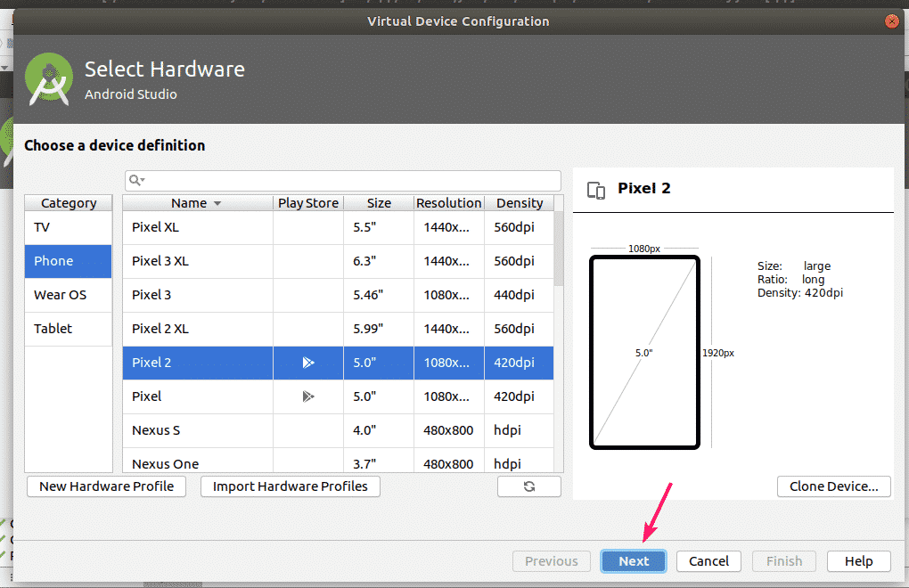
Task: Select the Pixel 3 device name
Action: [151, 295]
